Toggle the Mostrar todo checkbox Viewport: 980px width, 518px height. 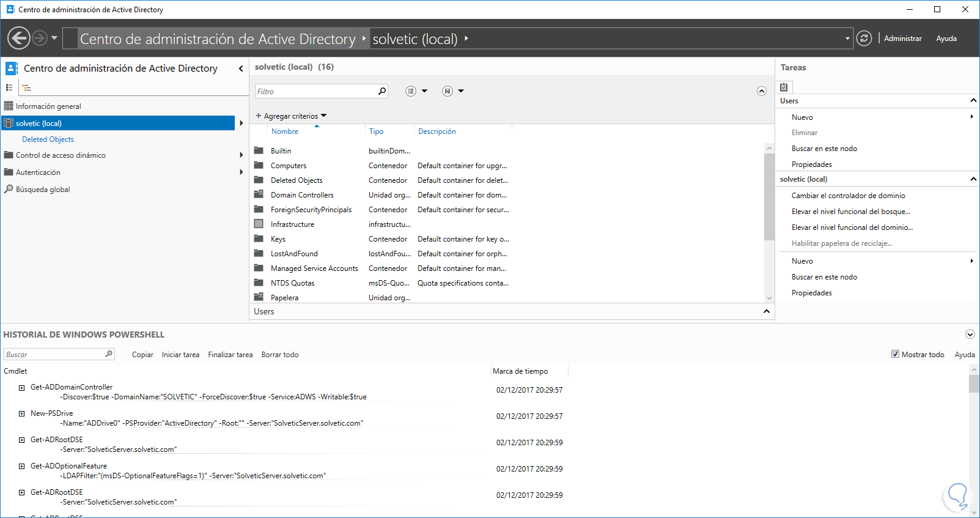[895, 354]
